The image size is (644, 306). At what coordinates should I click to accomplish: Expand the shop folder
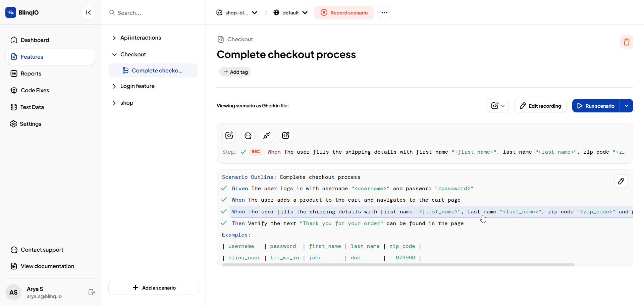pos(114,103)
